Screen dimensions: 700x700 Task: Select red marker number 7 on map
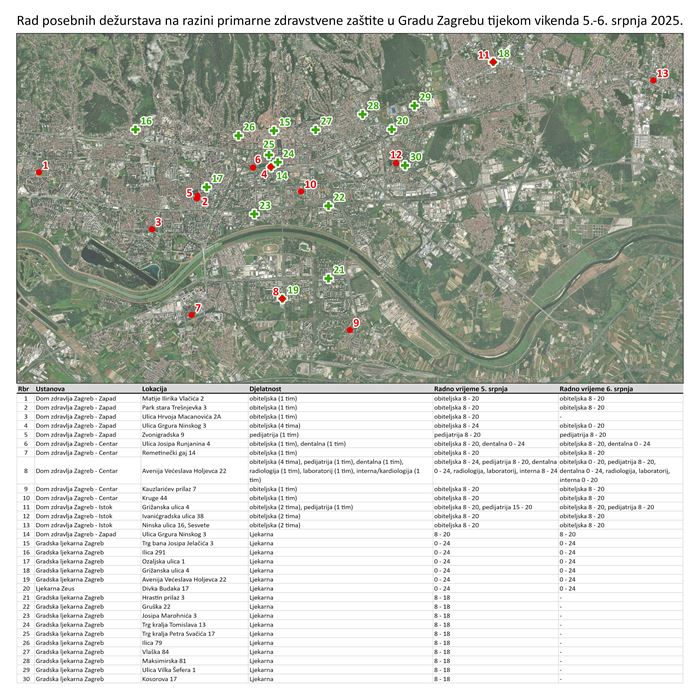click(x=192, y=314)
